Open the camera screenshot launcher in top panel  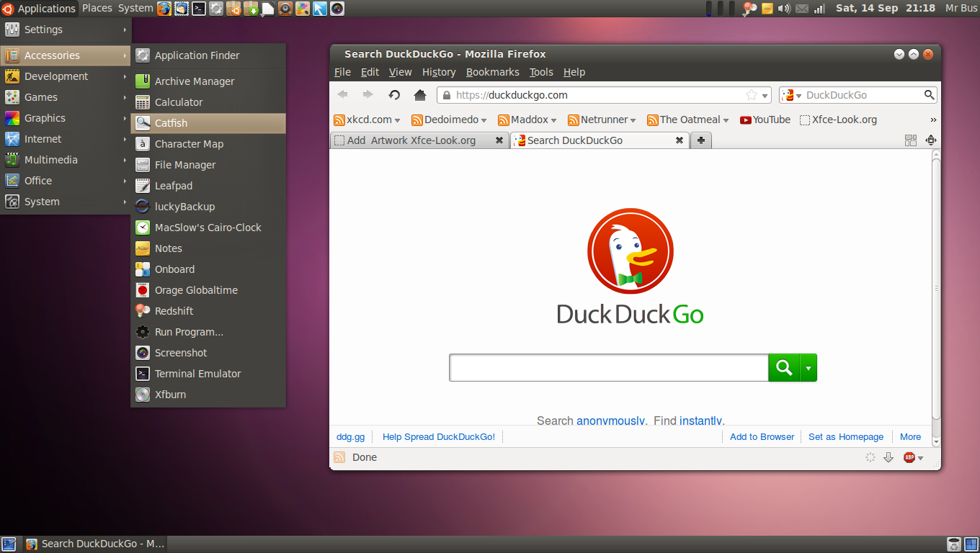[x=337, y=9]
